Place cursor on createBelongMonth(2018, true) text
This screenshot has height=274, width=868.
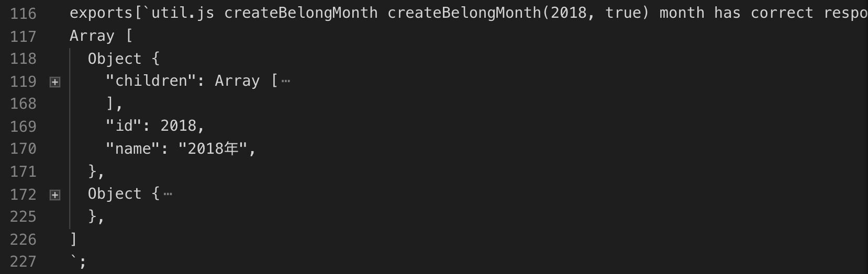click(518, 13)
